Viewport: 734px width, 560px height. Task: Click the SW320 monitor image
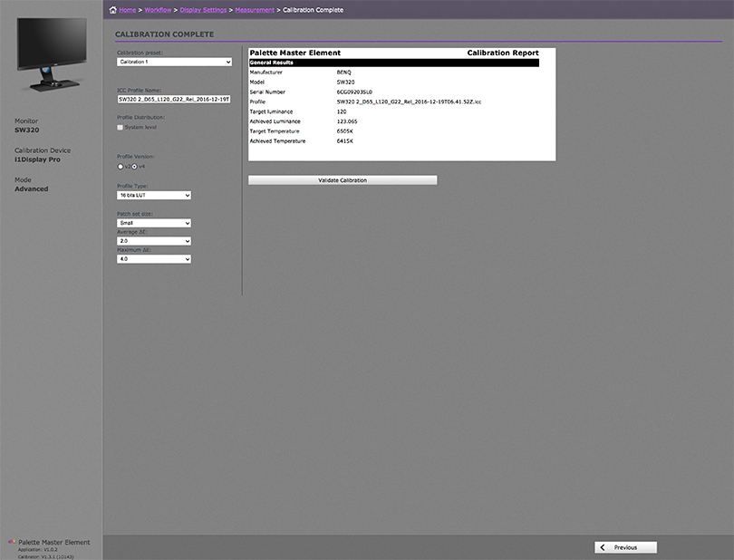pyautogui.click(x=50, y=58)
